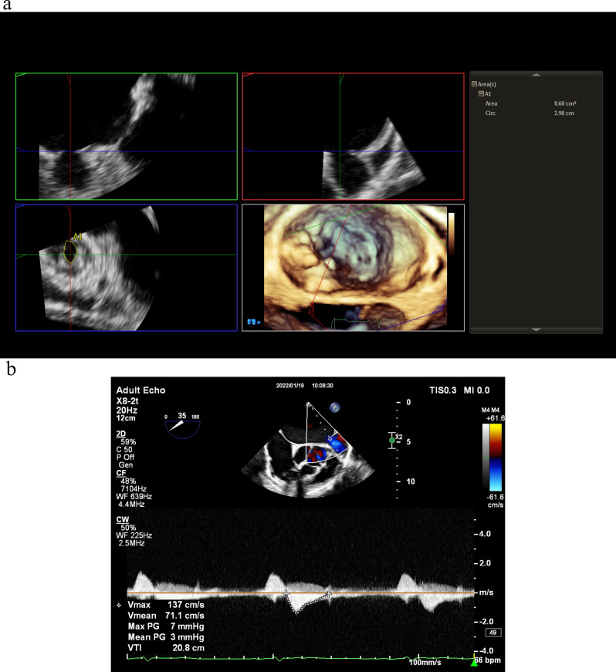Click the 4.0 velocity scale label
Viewport: 616px width, 672px height.
pos(485,534)
